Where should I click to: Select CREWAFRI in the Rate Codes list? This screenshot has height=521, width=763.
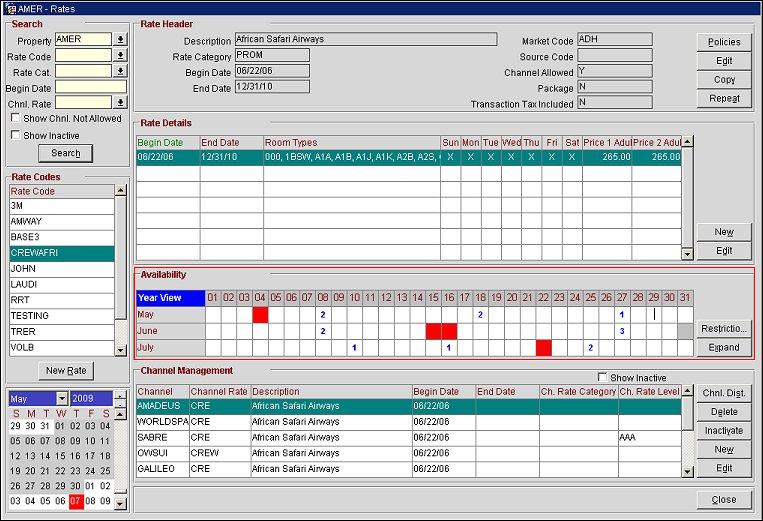click(x=60, y=254)
